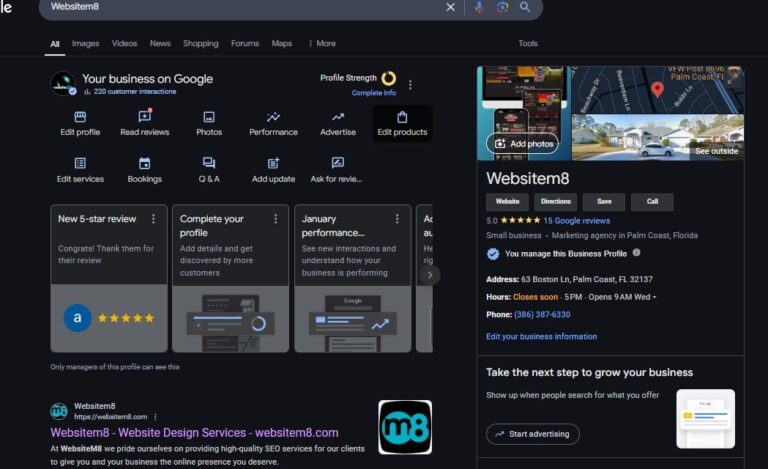Click the product screenshots photo in the panel
This screenshot has width=768, height=469.
click(x=524, y=113)
